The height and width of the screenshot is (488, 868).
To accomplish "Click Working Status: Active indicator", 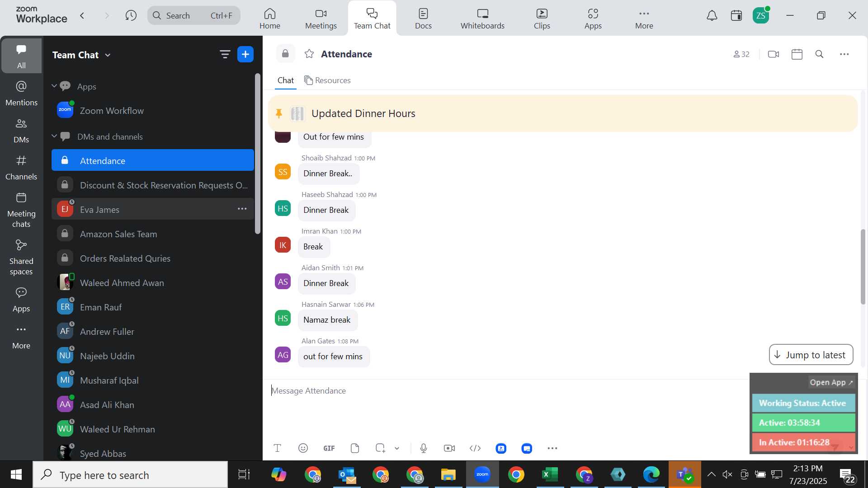I will coord(803,403).
